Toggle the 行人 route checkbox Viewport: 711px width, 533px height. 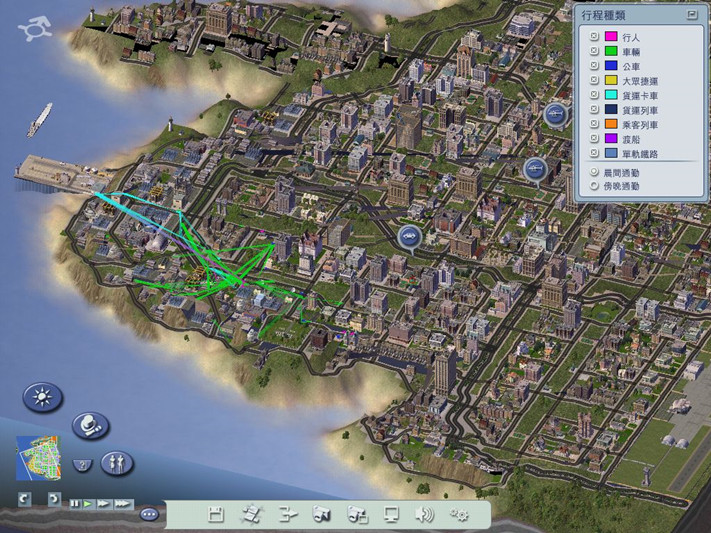point(594,36)
